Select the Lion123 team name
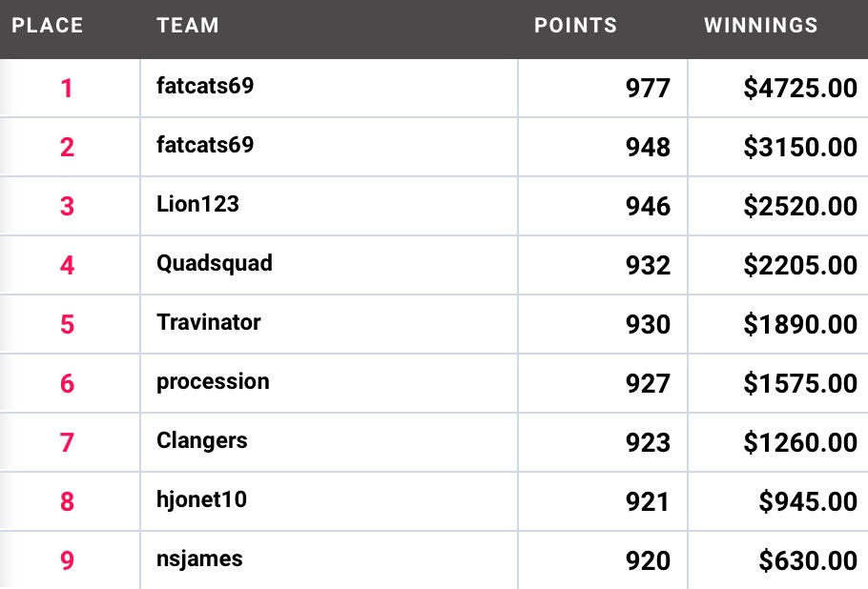Viewport: 868px width, 589px height. pyautogui.click(x=197, y=204)
